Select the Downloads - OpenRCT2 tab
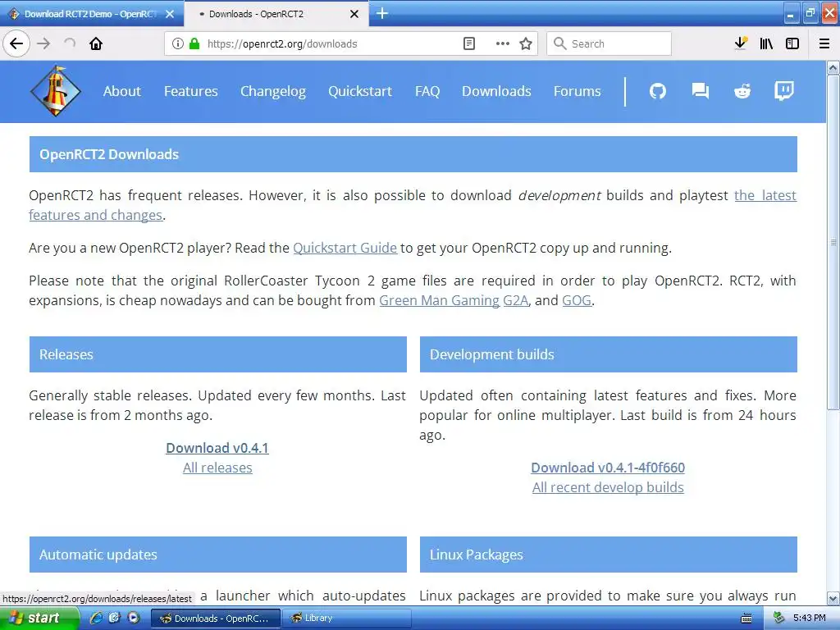Screen dimensions: 840x630 point(276,14)
